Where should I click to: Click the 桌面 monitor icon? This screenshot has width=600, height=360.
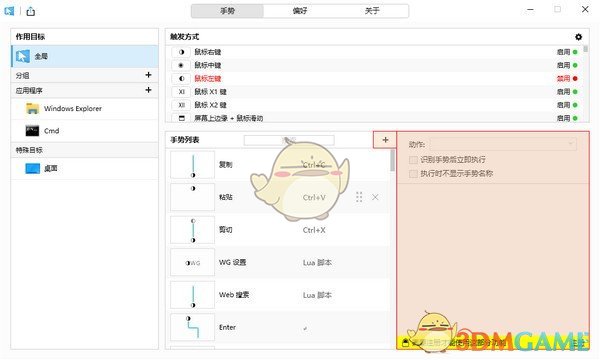click(x=33, y=168)
